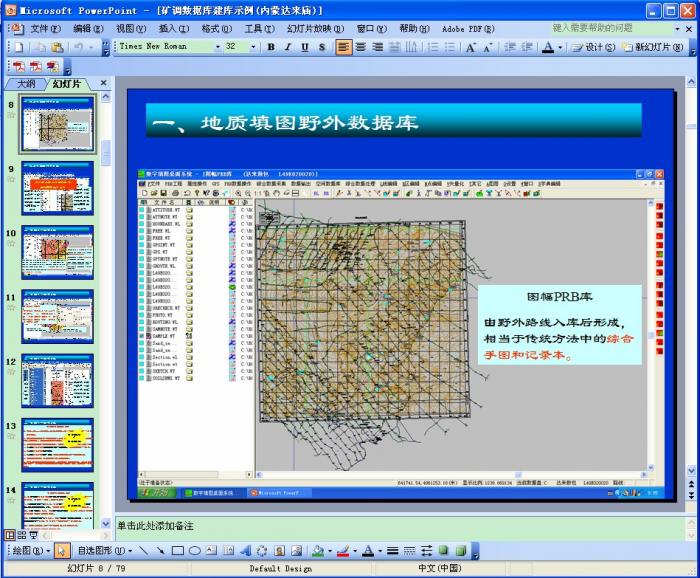
Task: Select the Oval shape tool
Action: coord(194,550)
